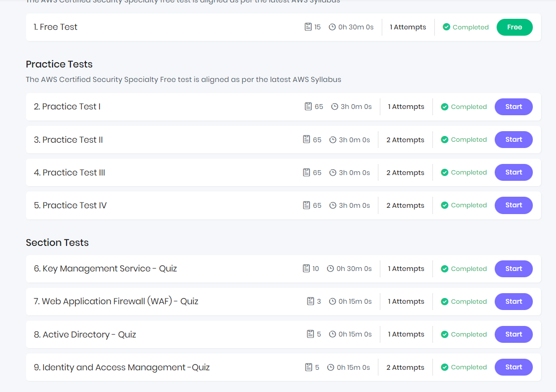
Task: Open '6. Key Management Service - Quiz' title
Action: tap(105, 269)
